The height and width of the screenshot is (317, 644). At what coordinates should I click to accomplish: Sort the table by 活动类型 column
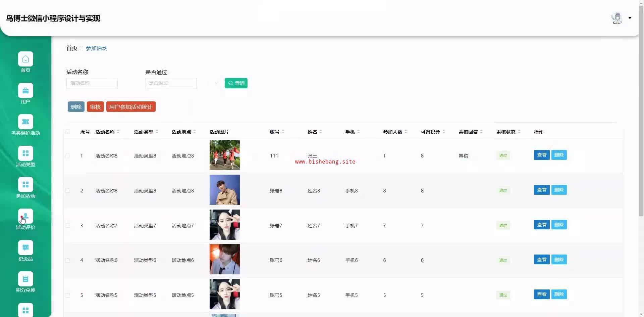pyautogui.click(x=157, y=132)
